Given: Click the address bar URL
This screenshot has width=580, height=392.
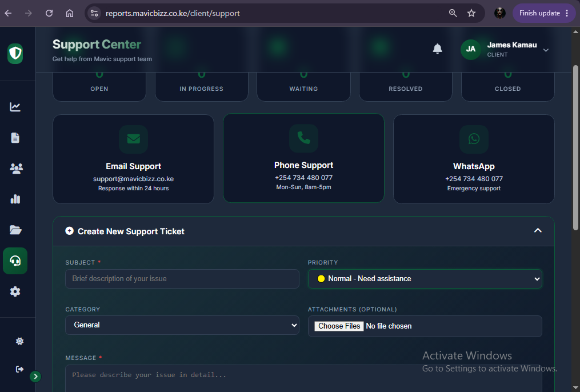Looking at the screenshot, I should tap(173, 13).
